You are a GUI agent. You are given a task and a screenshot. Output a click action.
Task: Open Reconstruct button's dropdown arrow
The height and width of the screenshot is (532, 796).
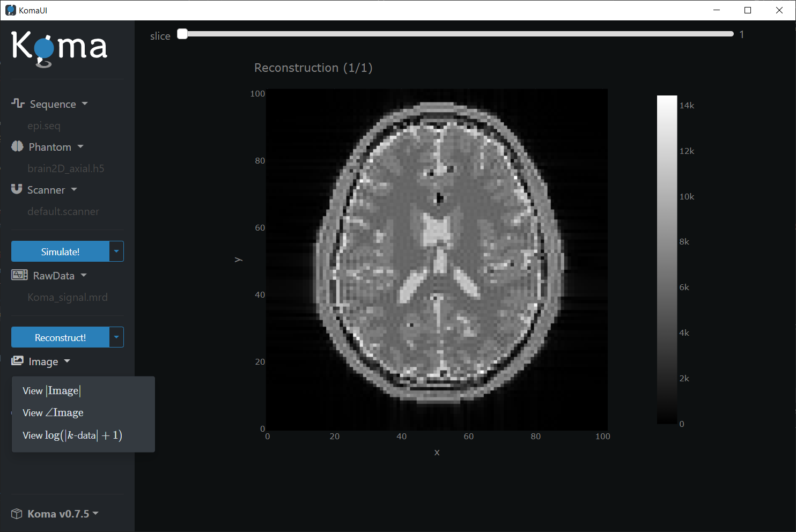pos(116,337)
